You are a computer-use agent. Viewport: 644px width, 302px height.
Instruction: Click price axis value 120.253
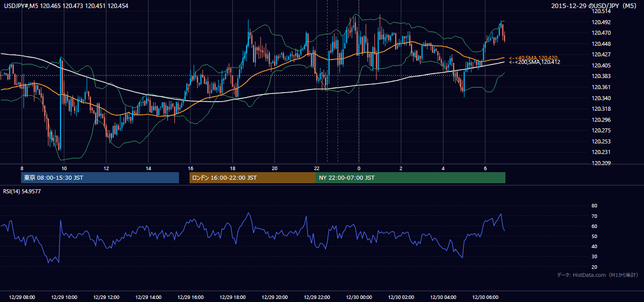601,141
